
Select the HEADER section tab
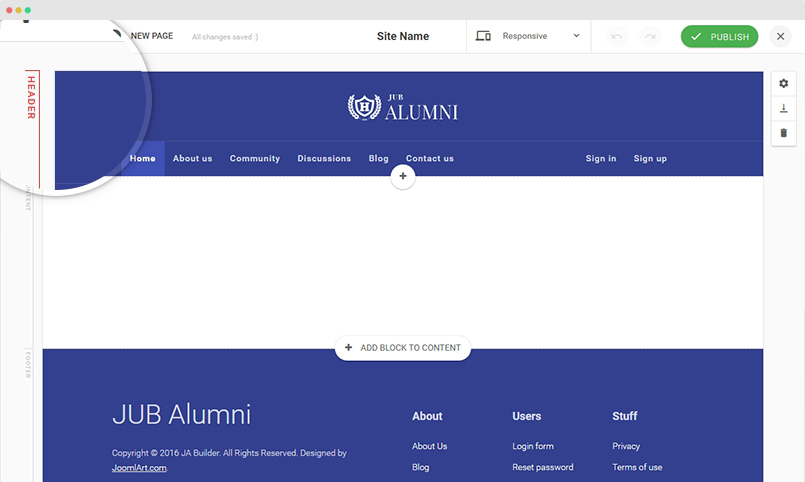[31, 98]
